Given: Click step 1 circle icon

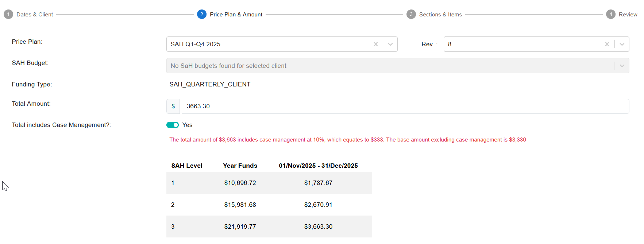Looking at the screenshot, I should point(8,14).
